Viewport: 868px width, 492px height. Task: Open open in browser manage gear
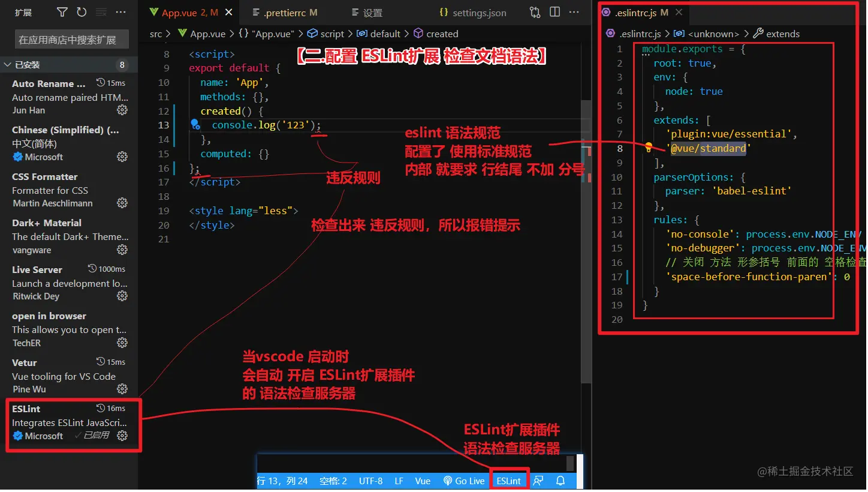[122, 343]
